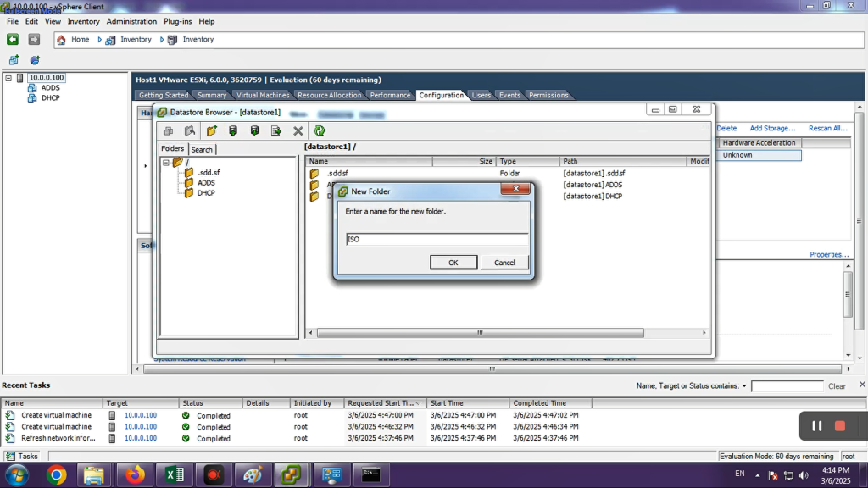Click the New Resource Pool toolbar icon
This screenshot has width=868, height=488.
35,60
